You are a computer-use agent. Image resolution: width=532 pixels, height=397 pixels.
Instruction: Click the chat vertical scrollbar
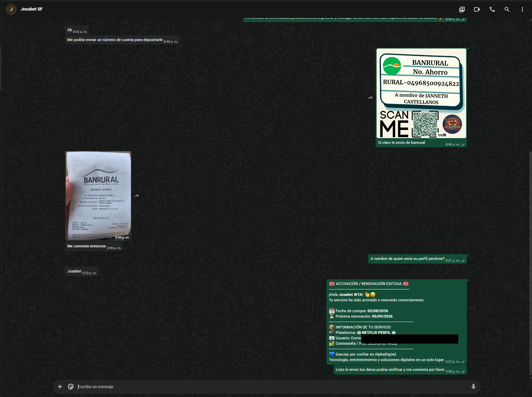pos(531,263)
